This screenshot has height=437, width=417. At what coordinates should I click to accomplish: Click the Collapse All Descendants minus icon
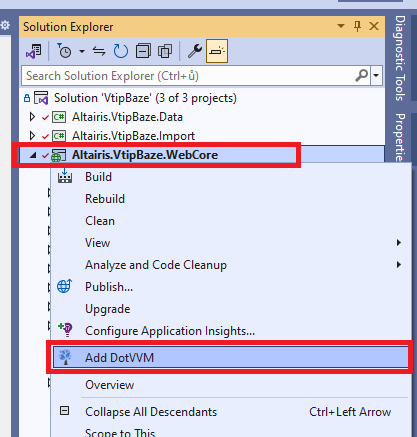pyautogui.click(x=64, y=411)
